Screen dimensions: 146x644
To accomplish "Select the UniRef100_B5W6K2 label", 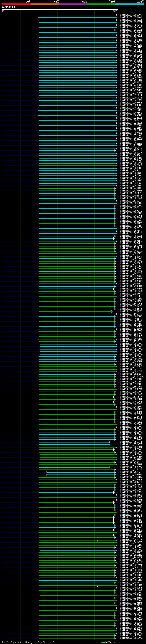I will tap(131, 620).
